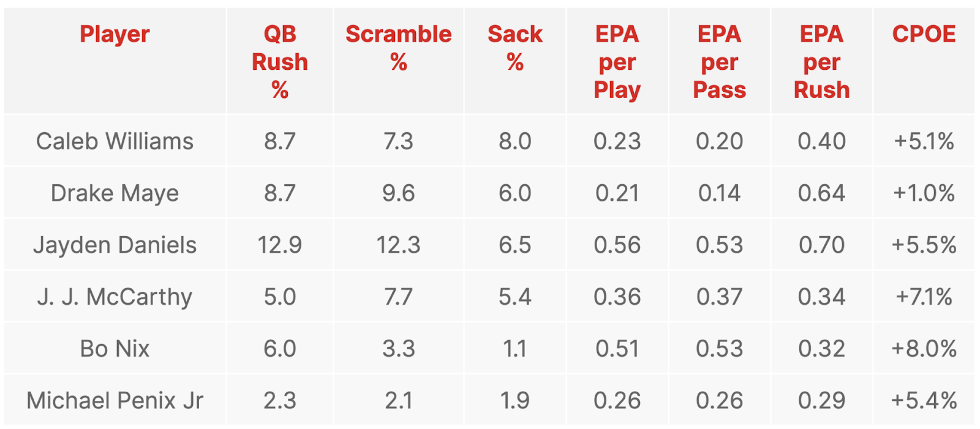Click the EPA per Rush header

coord(822,62)
